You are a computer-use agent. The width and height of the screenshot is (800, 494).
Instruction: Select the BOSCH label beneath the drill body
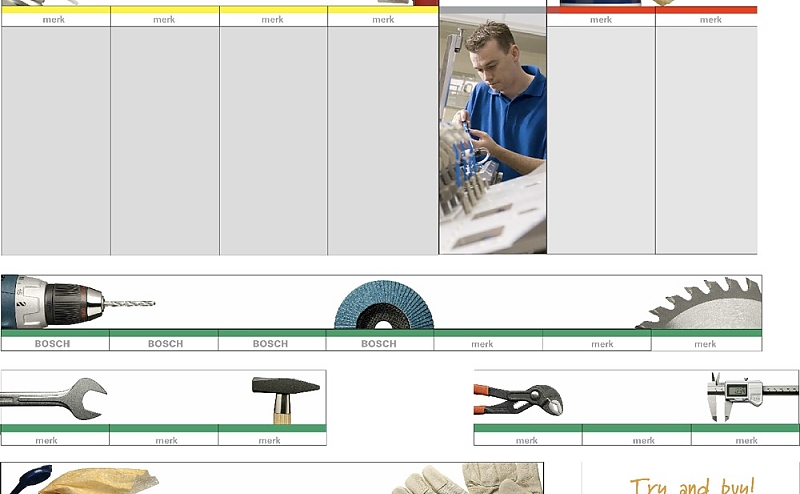pyautogui.click(x=52, y=344)
